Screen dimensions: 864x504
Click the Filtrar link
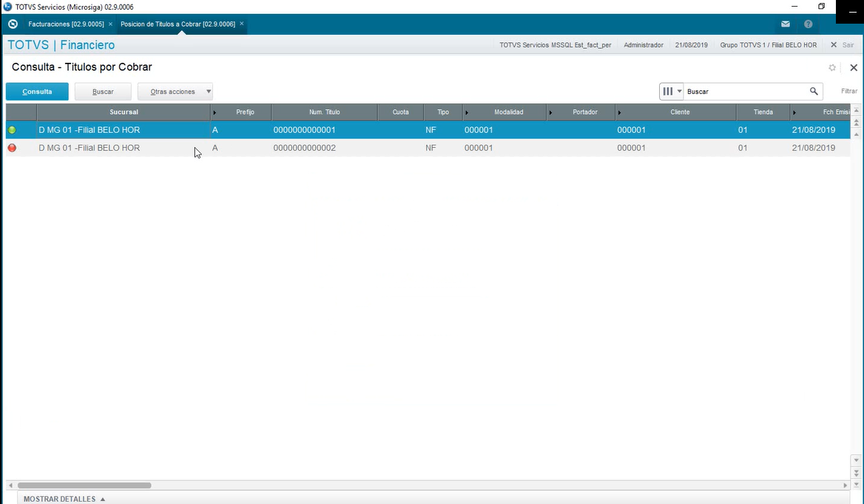[x=849, y=92]
